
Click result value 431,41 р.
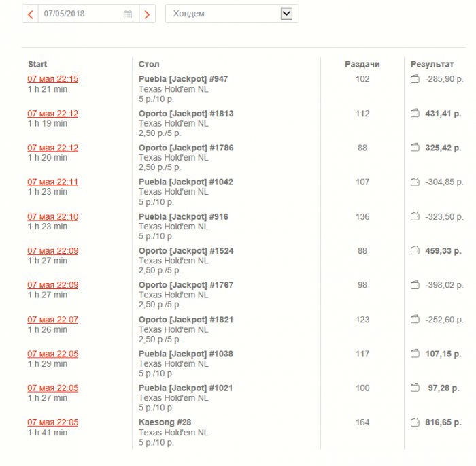click(x=443, y=114)
